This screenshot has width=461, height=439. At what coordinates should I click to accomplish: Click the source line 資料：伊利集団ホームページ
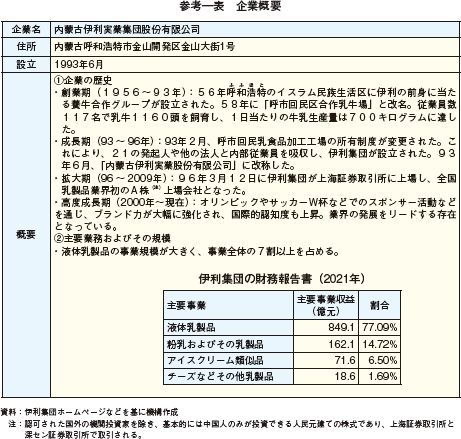click(89, 412)
